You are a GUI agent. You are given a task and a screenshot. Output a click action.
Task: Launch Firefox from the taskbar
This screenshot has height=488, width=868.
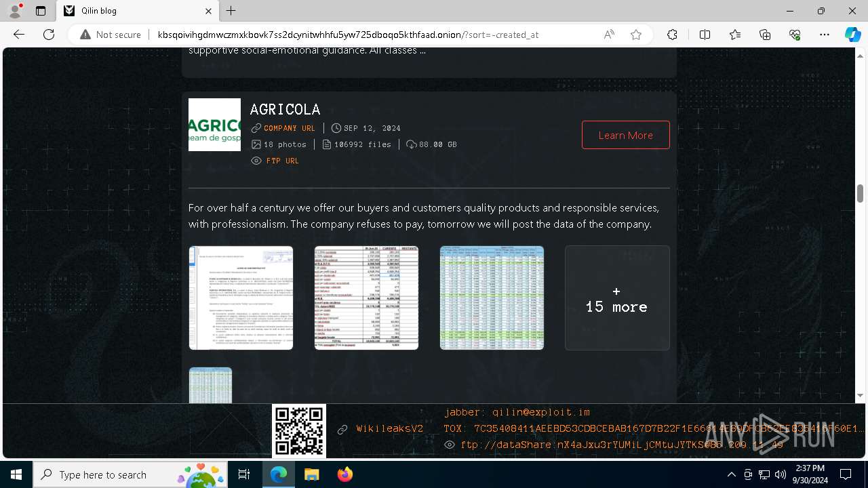click(344, 474)
